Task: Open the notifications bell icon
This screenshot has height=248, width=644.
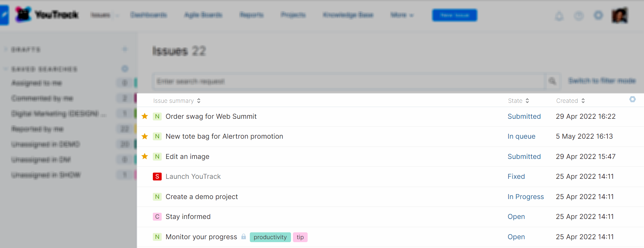Action: click(x=559, y=16)
